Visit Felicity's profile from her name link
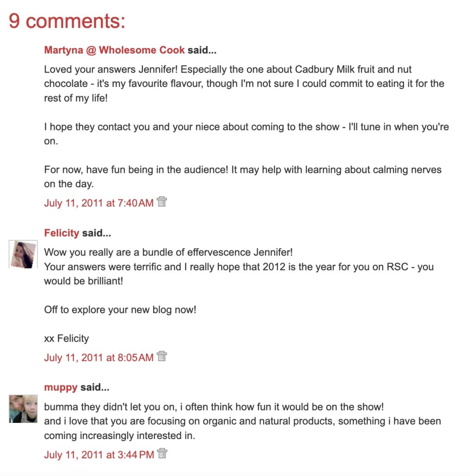This screenshot has height=476, width=470. point(62,233)
